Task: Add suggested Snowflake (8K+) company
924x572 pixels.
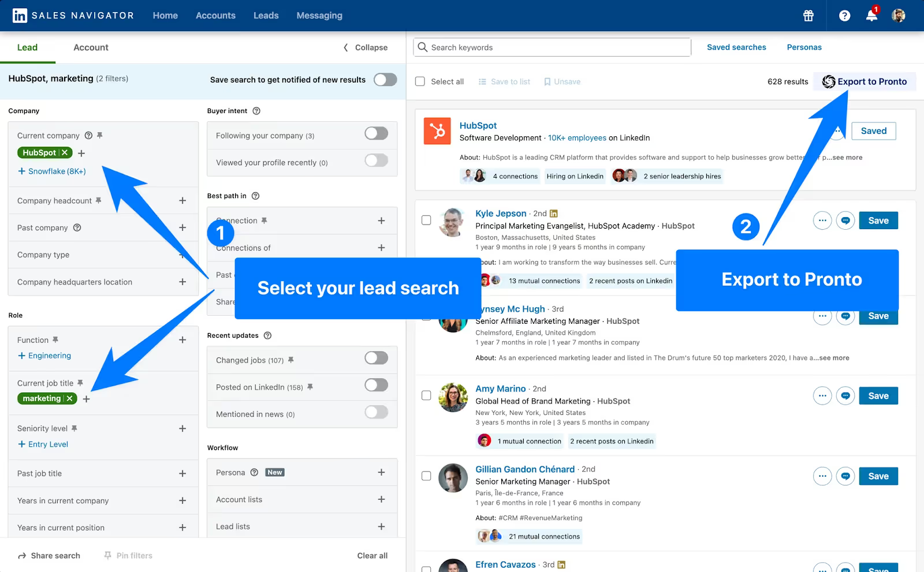Action: pyautogui.click(x=52, y=171)
